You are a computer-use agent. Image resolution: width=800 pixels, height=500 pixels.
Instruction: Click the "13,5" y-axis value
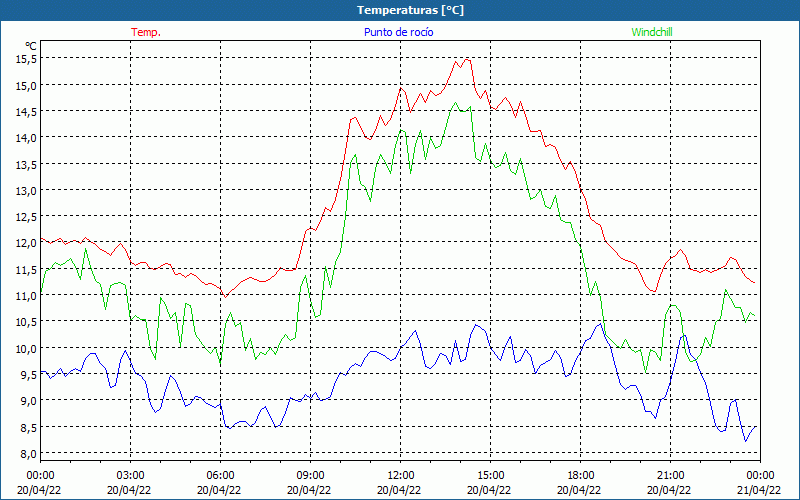26,164
